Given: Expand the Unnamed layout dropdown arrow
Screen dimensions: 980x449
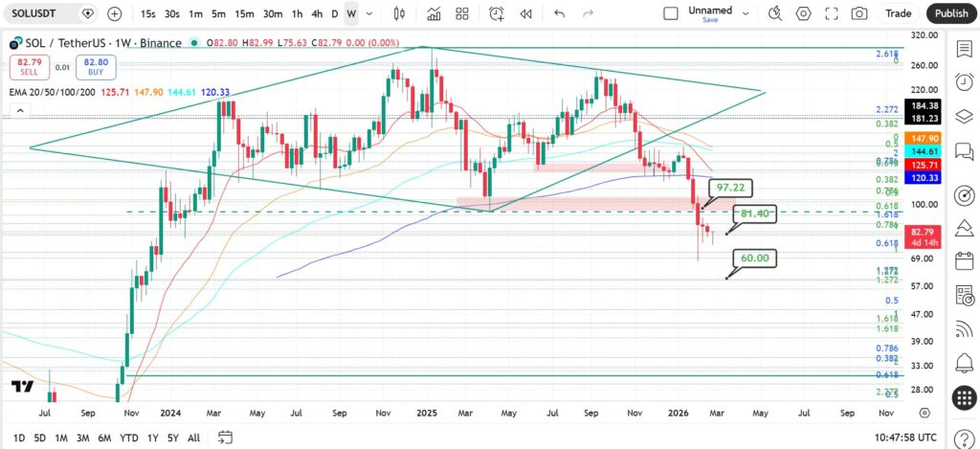Looking at the screenshot, I should [x=745, y=13].
